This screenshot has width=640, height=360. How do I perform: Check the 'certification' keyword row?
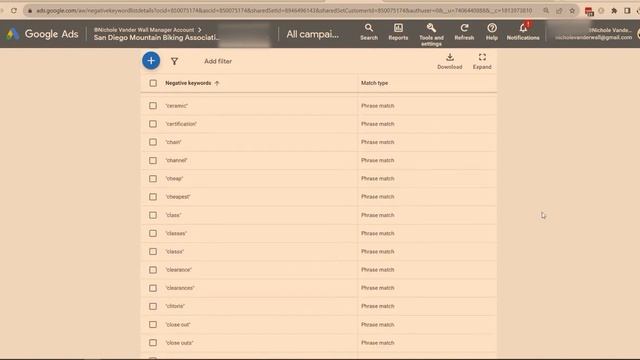point(153,124)
